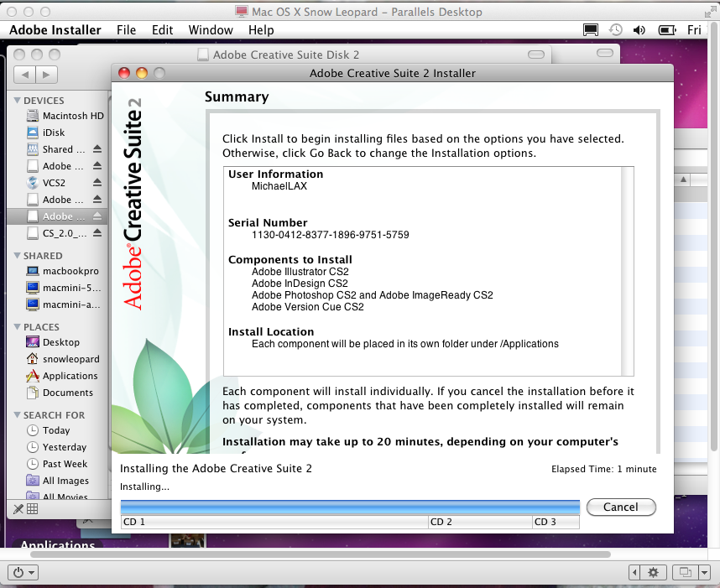Click Adobe Version Cue CS2 component

[x=308, y=307]
